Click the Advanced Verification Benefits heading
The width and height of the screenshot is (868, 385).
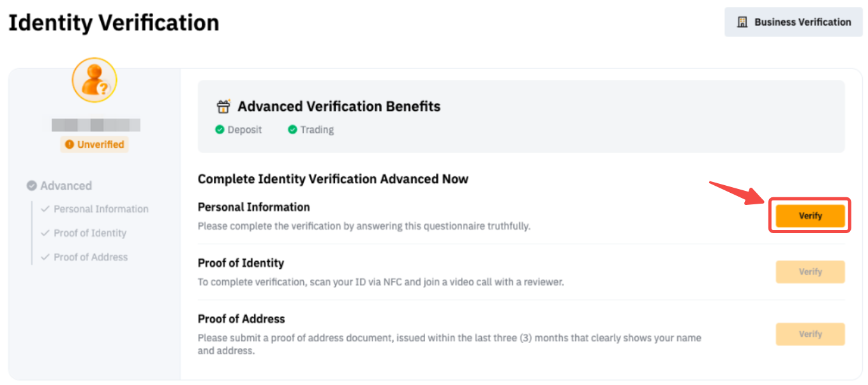point(339,107)
